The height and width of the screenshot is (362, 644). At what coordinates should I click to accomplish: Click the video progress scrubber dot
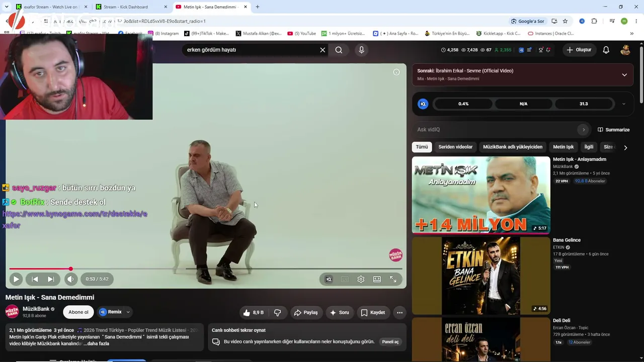click(x=70, y=269)
